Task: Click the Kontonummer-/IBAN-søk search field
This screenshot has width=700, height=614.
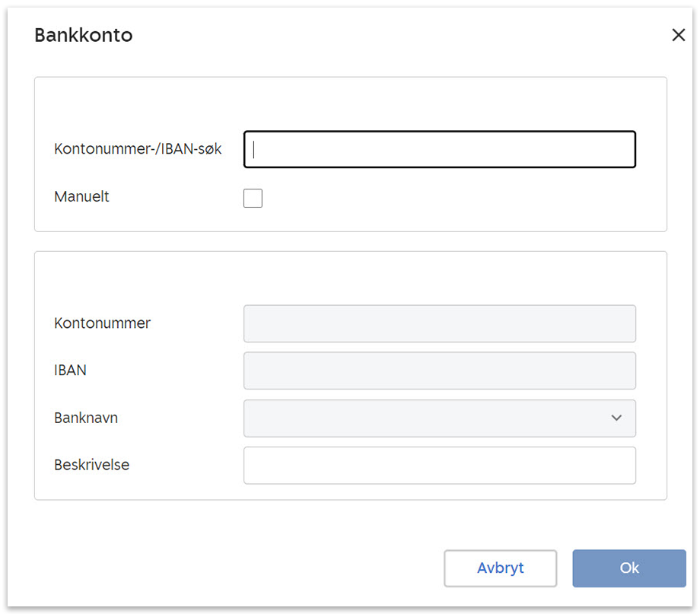Action: point(439,149)
